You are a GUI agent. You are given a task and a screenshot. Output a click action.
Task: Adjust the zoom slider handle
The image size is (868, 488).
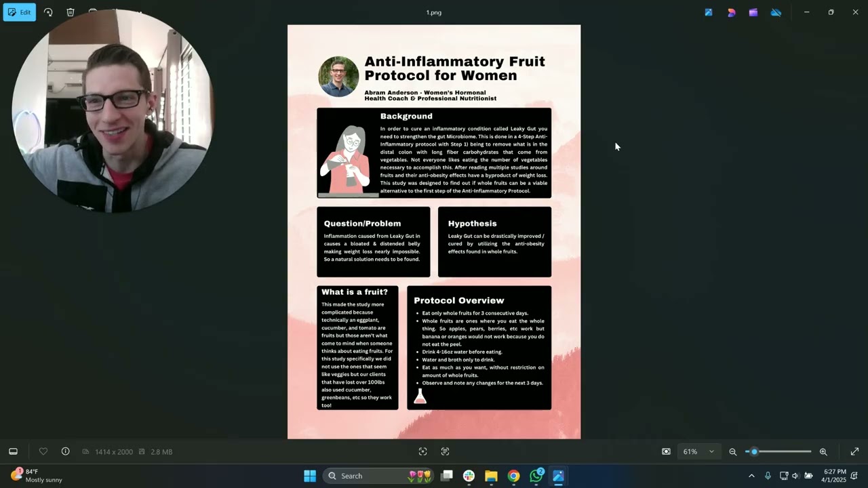pyautogui.click(x=754, y=451)
